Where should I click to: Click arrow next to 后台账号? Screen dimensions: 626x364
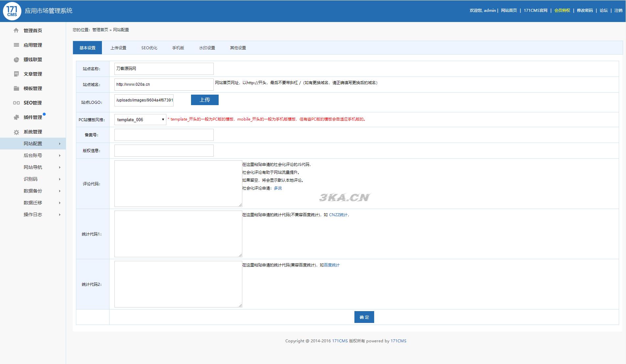[60, 155]
